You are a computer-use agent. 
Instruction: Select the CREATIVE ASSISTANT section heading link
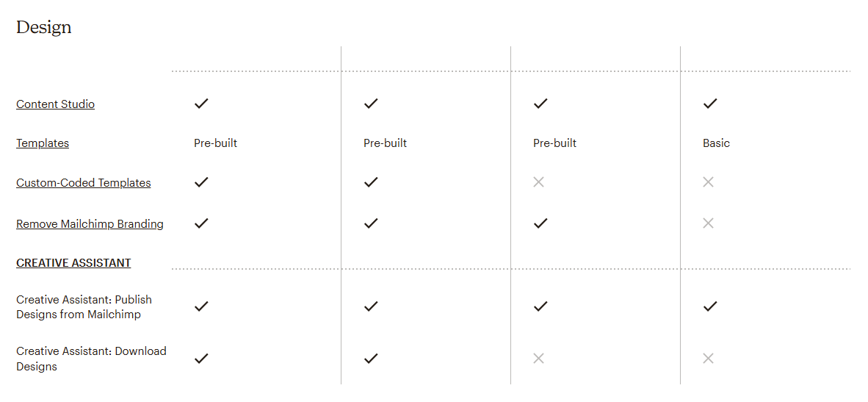[x=73, y=263]
